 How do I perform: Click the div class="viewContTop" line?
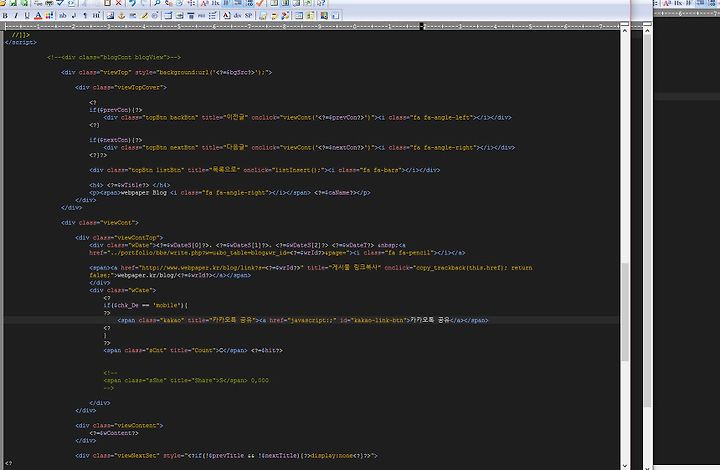tap(119, 238)
